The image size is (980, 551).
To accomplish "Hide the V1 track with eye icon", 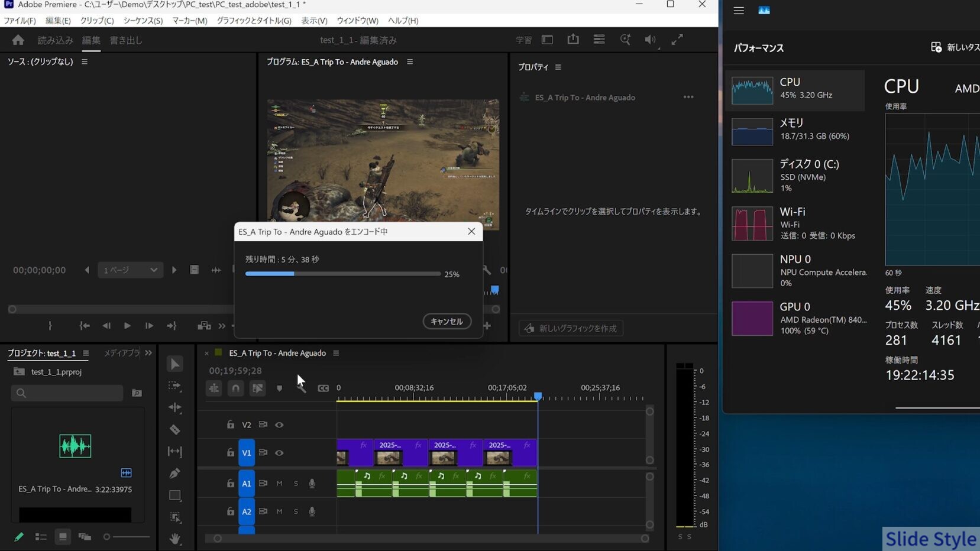I will pos(279,453).
